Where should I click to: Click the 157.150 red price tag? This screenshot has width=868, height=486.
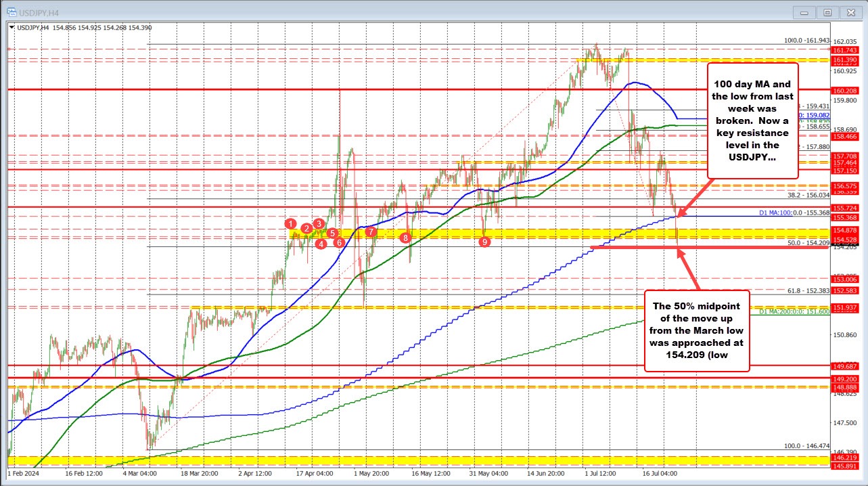click(x=845, y=170)
